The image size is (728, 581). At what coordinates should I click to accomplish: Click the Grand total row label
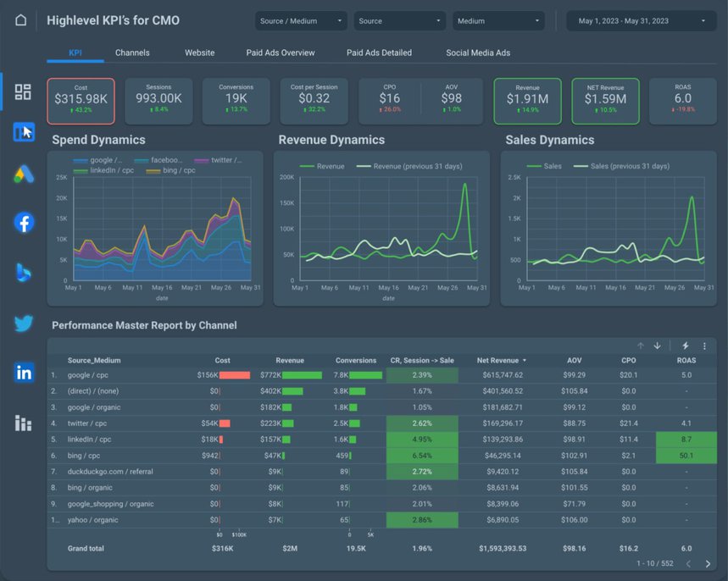tap(86, 549)
